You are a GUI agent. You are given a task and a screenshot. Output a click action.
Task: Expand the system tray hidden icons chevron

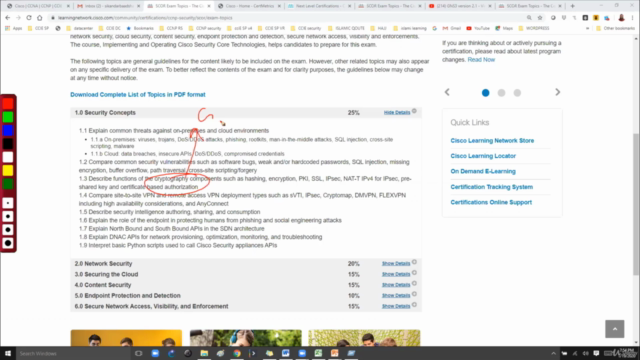pyautogui.click(x=553, y=353)
